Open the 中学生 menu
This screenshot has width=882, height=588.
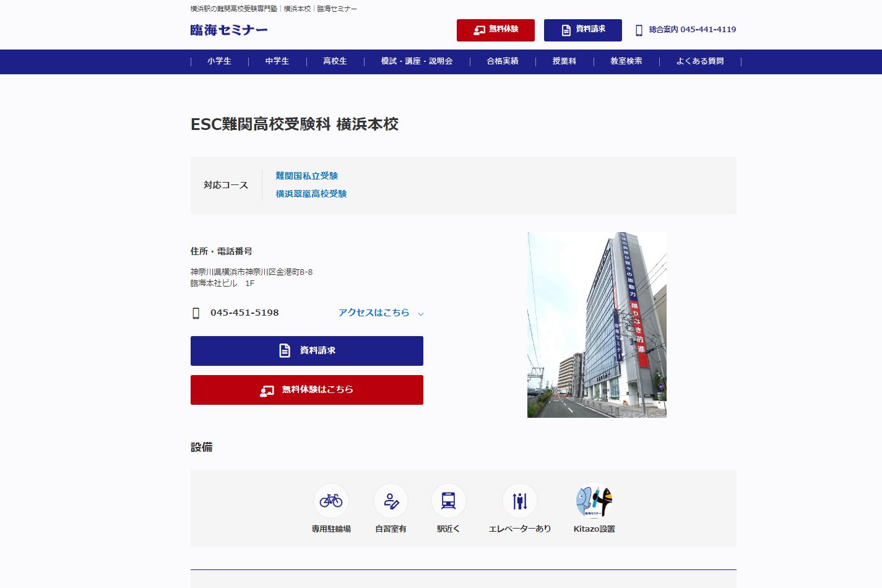[x=277, y=61]
